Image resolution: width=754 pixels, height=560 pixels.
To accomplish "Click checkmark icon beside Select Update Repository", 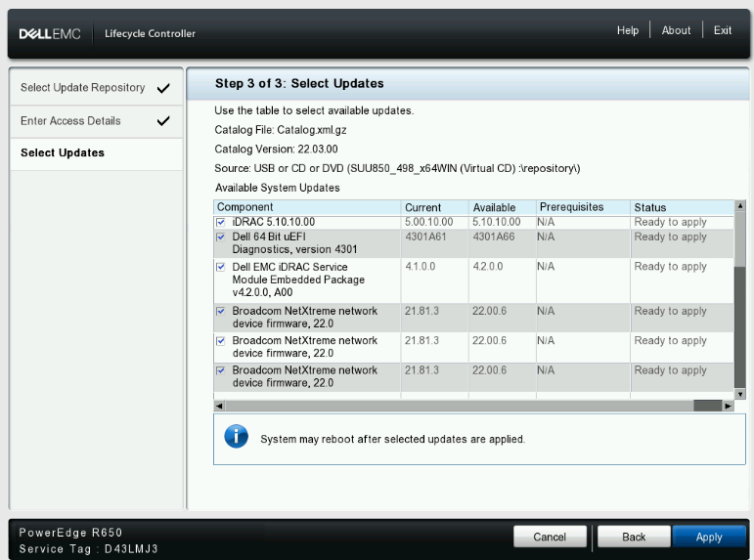I will coord(163,88).
